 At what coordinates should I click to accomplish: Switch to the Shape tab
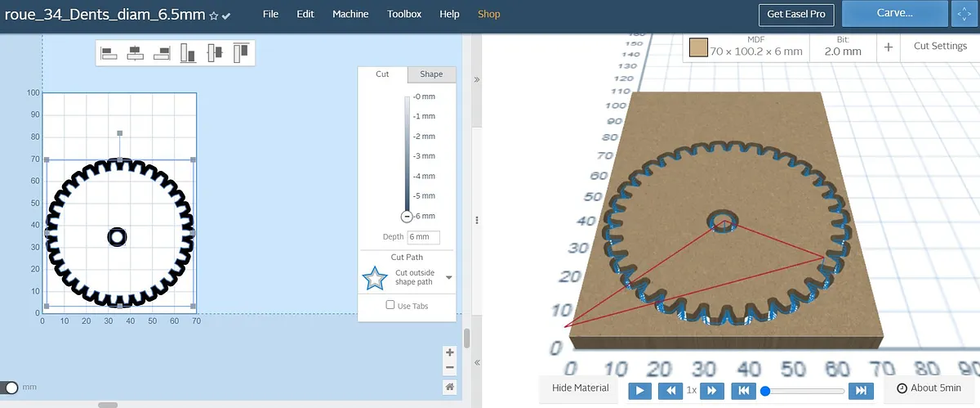pyautogui.click(x=431, y=74)
